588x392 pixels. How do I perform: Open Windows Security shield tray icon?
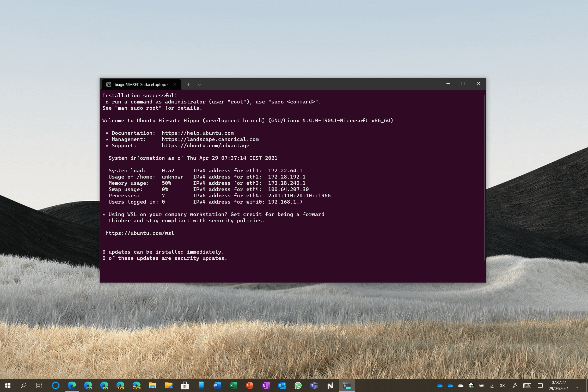[471, 385]
